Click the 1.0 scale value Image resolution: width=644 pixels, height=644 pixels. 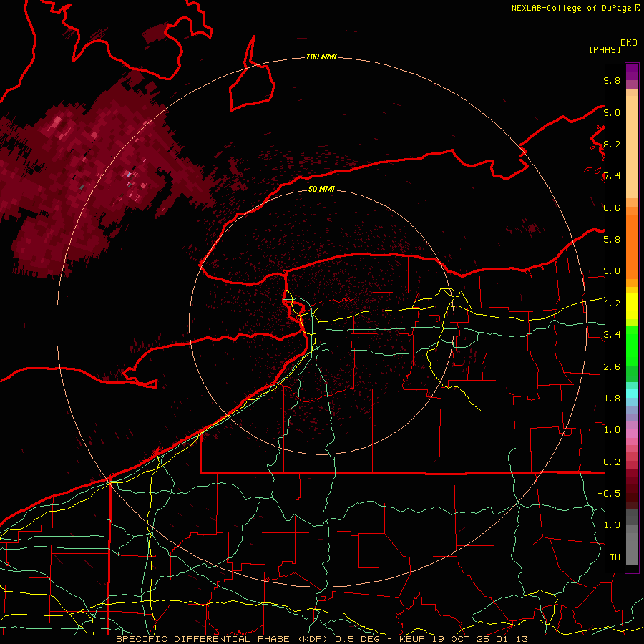(x=612, y=429)
